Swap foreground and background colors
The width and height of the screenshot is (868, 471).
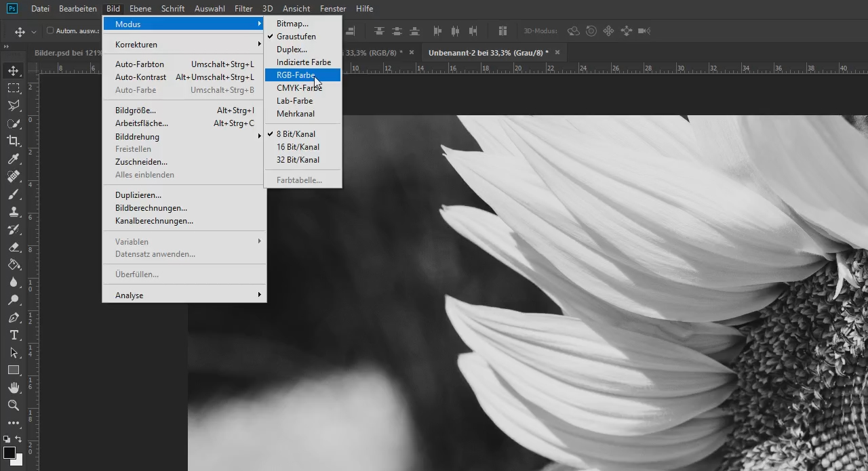19,439
